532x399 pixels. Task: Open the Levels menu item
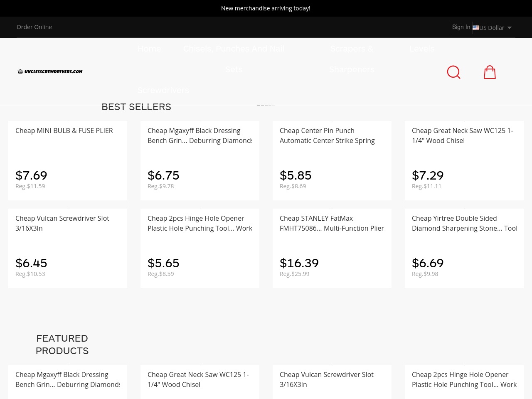[422, 49]
